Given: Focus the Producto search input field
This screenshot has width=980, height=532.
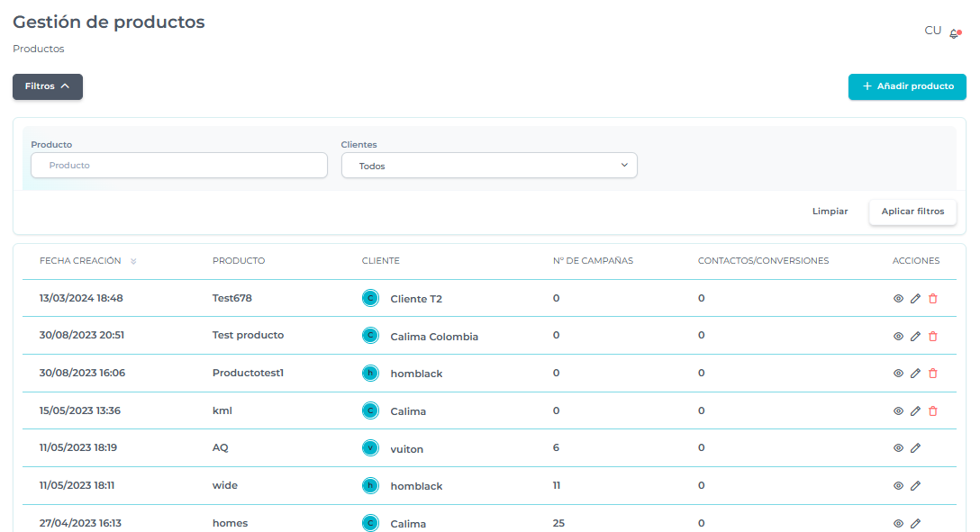Looking at the screenshot, I should [179, 166].
